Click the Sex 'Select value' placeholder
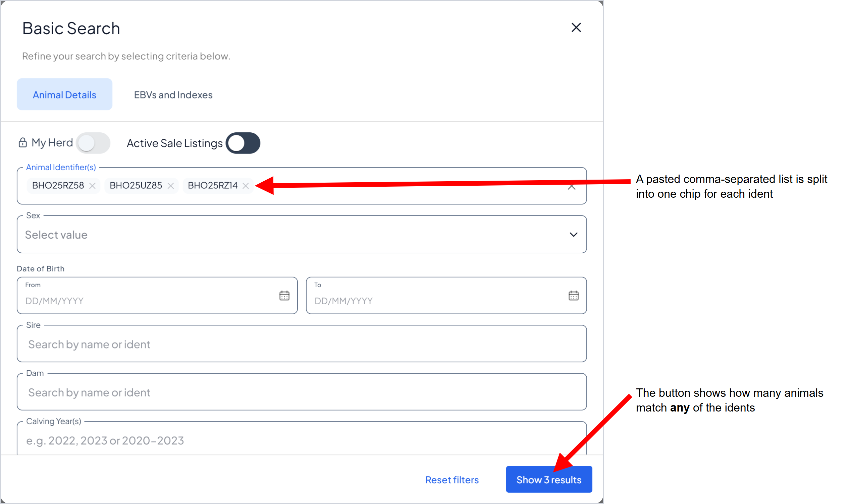This screenshot has height=504, width=852. 56,235
